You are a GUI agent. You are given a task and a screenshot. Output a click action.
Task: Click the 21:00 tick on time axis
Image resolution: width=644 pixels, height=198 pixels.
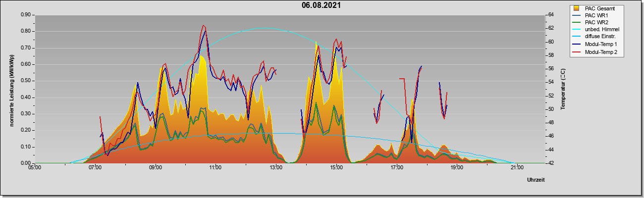[x=517, y=167]
